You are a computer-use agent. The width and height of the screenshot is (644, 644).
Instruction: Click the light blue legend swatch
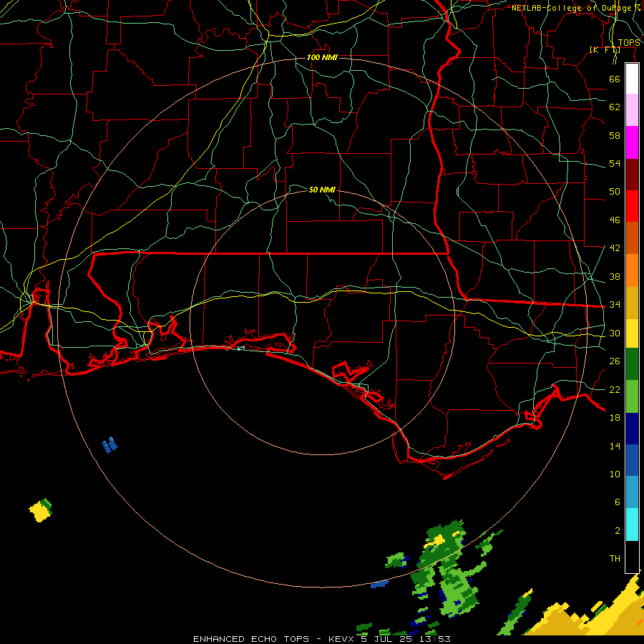632,492
